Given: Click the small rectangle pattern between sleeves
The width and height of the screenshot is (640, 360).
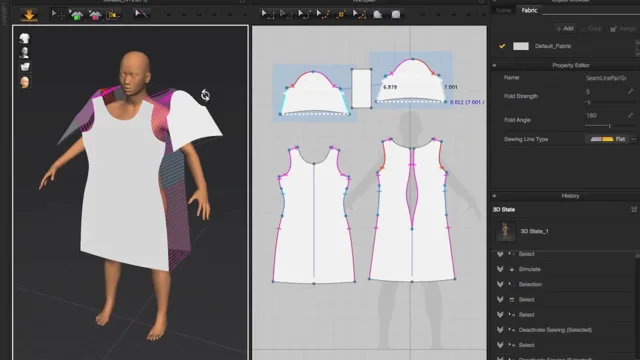Looking at the screenshot, I should [361, 88].
